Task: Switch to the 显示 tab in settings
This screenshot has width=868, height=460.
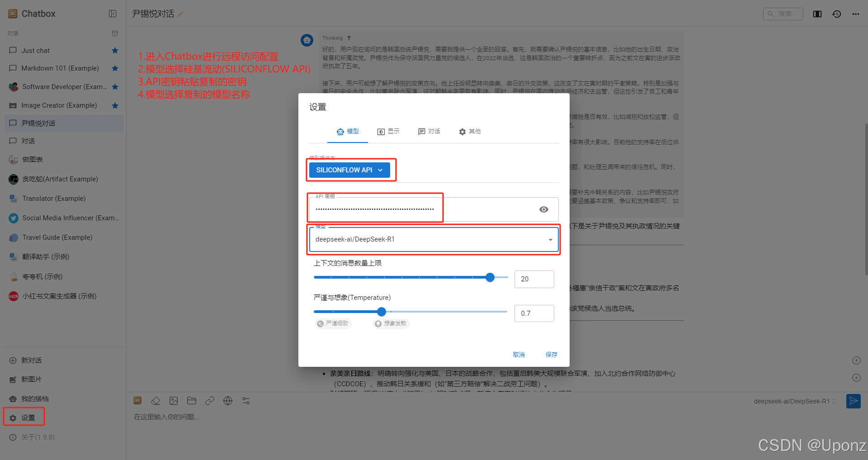Action: tap(388, 132)
